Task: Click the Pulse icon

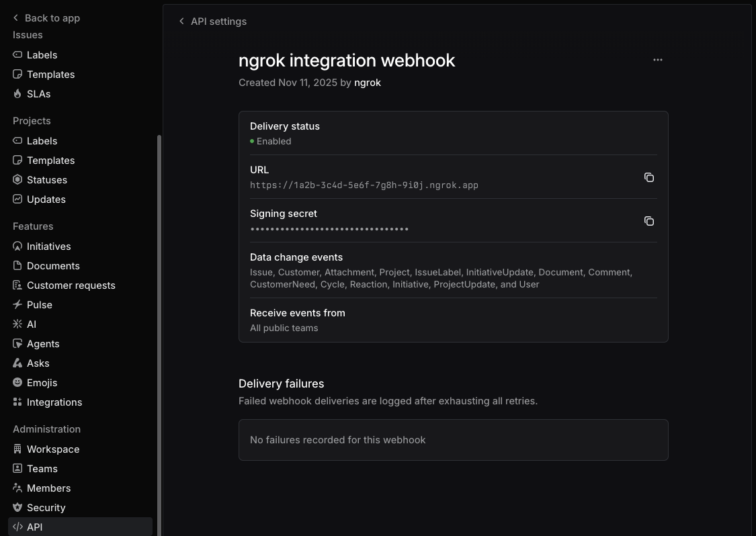Action: [x=17, y=305]
